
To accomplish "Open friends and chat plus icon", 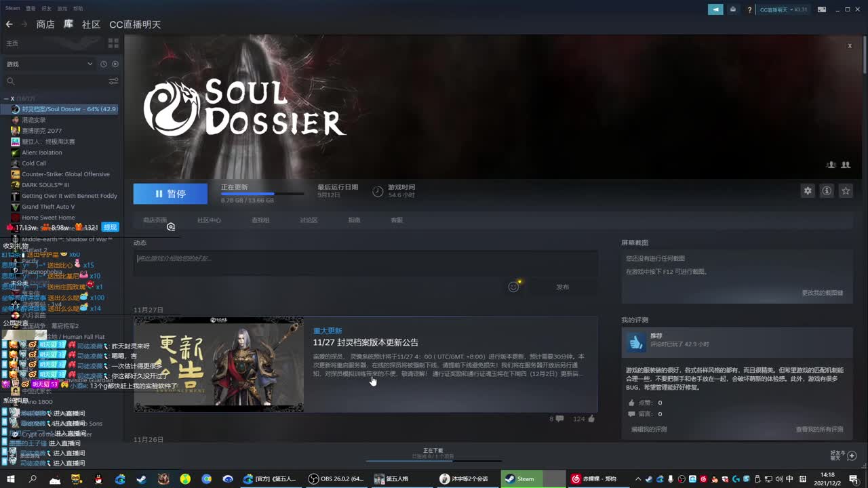I will coord(852,455).
